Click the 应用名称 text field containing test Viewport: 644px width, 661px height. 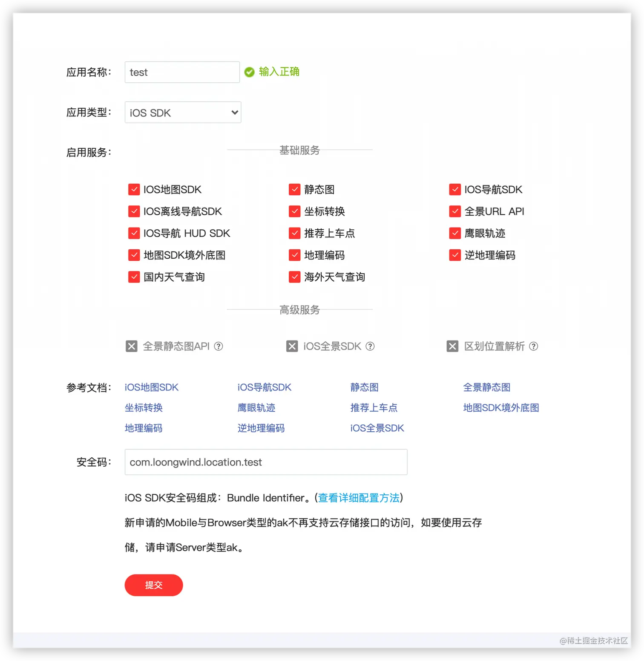pos(182,72)
